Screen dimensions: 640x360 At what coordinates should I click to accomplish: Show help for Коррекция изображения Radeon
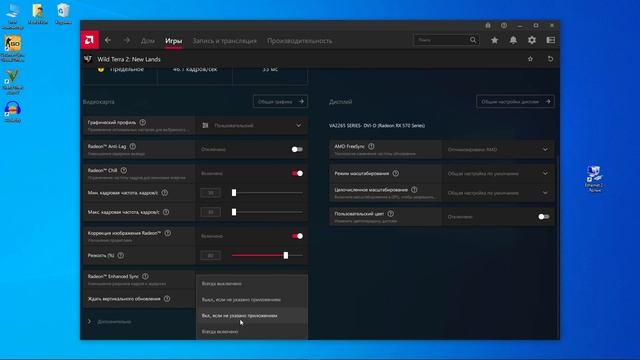pos(168,233)
